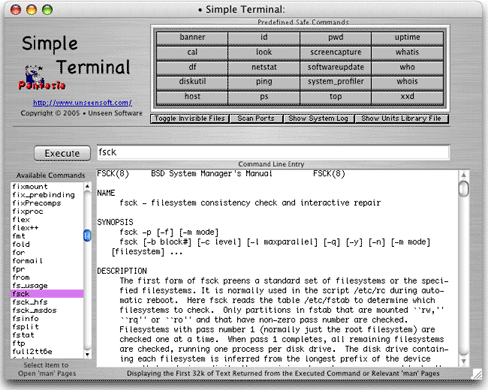Select full2tt6e in the commands list
The image size is (488, 390).
[x=47, y=352]
